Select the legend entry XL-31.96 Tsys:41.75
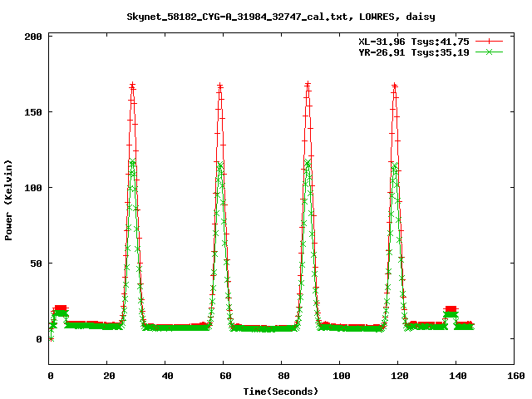Viewport: 532px width, 399px height. click(414, 42)
